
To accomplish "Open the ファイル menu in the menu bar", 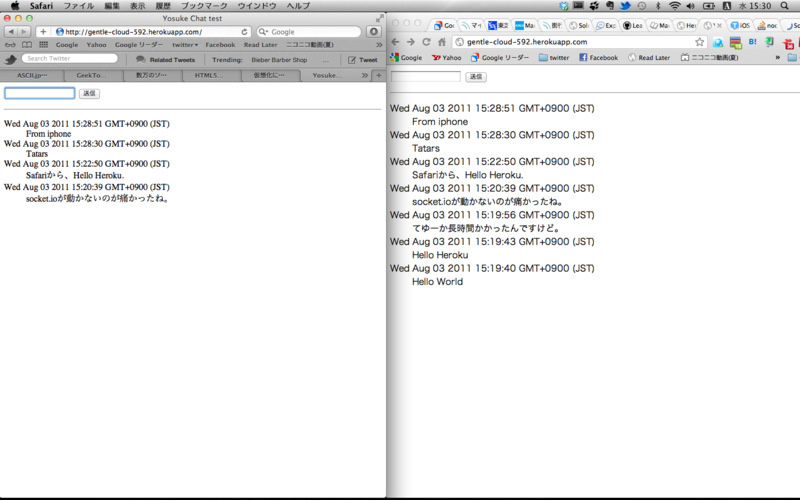I will tap(79, 6).
